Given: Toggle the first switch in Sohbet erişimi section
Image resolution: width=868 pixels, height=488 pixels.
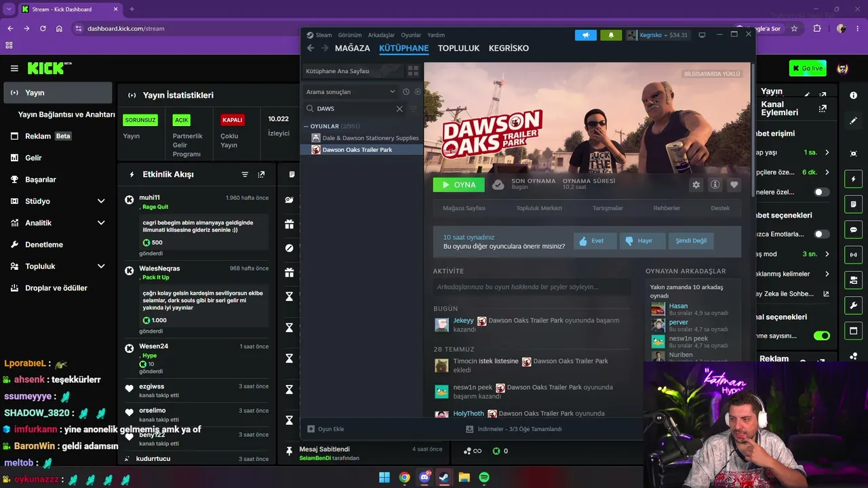Looking at the screenshot, I should point(821,192).
